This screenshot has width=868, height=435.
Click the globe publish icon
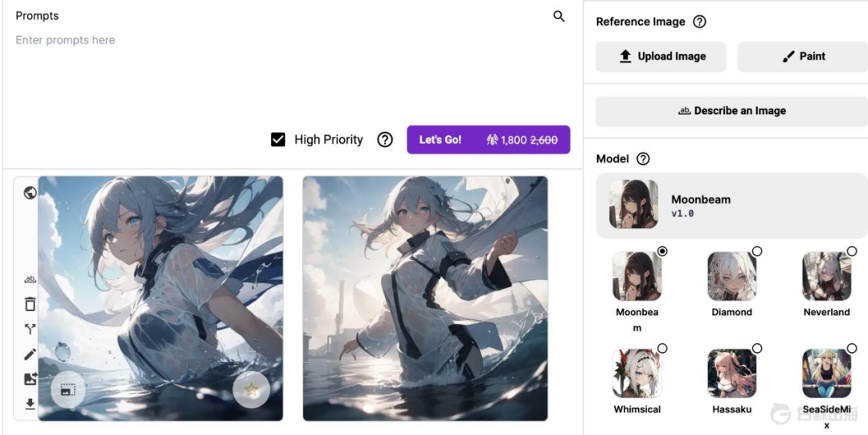(30, 192)
